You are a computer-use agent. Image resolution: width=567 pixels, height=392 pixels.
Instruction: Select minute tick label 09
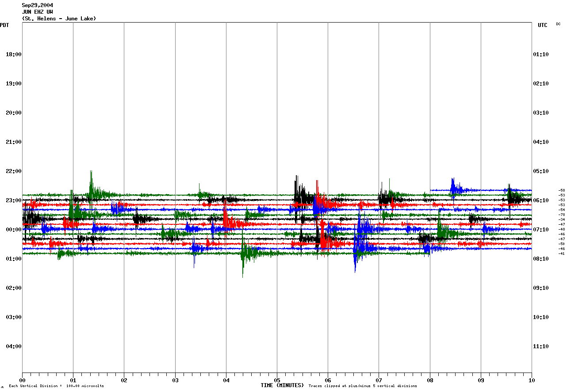(481, 380)
